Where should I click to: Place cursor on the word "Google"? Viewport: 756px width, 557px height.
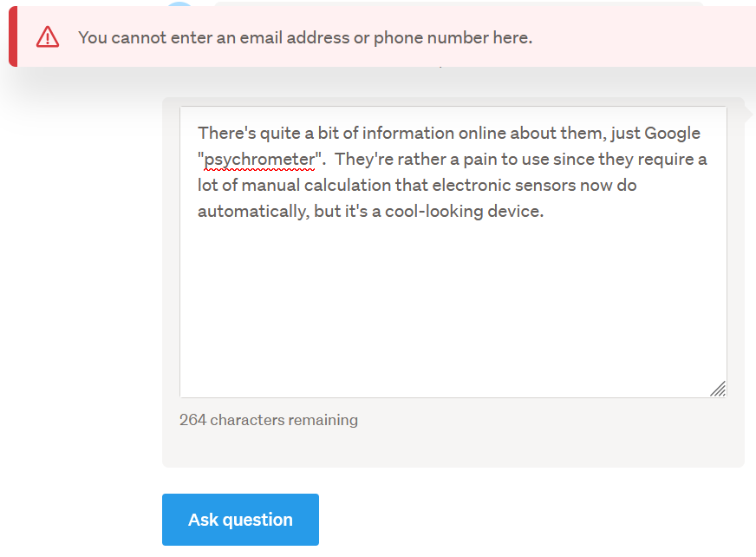point(672,134)
